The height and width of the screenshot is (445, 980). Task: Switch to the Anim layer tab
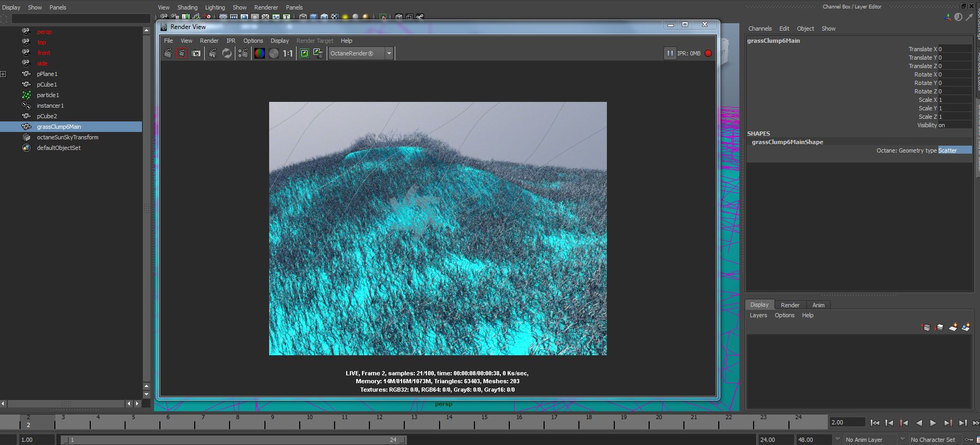(x=819, y=305)
